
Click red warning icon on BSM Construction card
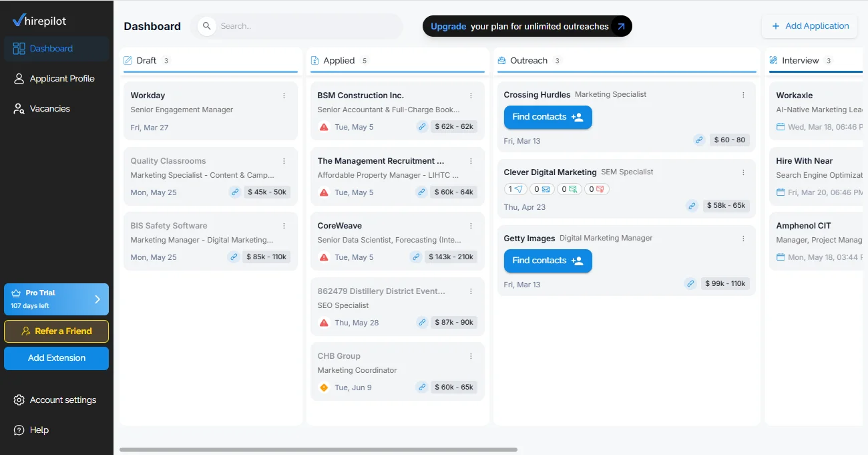click(324, 127)
